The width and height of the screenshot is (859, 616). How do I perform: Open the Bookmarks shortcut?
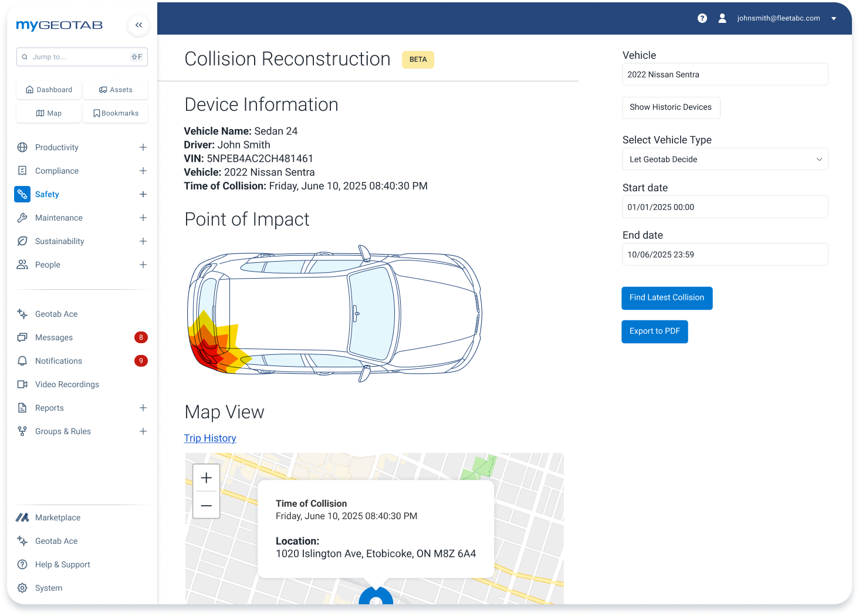point(116,113)
